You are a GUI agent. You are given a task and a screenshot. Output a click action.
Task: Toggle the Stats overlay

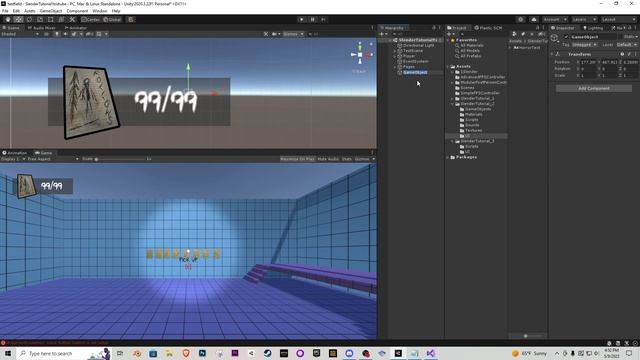point(347,159)
